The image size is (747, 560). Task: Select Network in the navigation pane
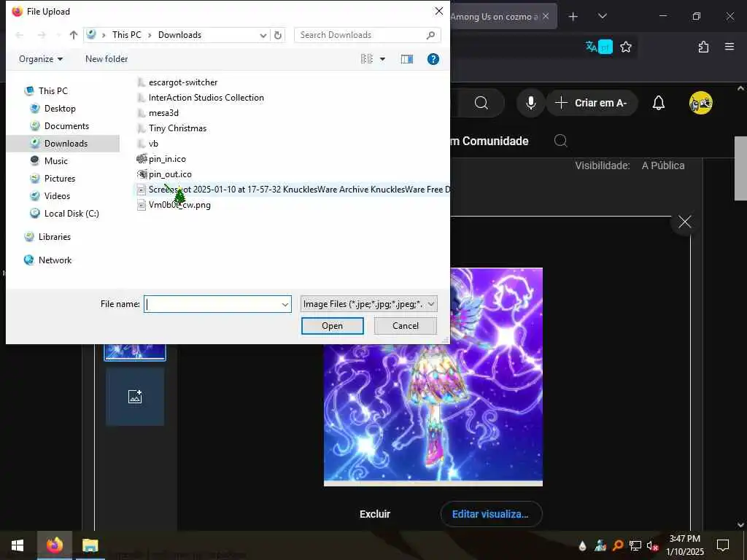tap(55, 260)
